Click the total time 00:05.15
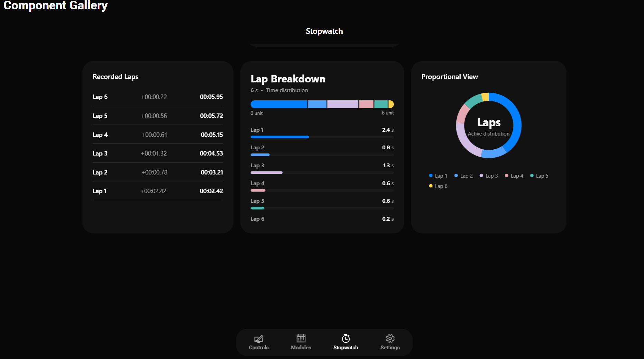 (x=212, y=135)
